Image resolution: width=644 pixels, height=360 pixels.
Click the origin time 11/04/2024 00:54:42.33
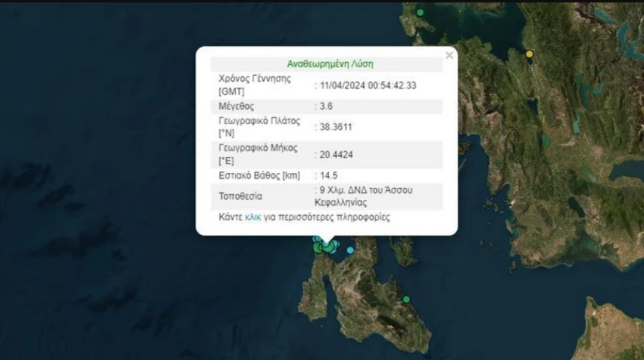click(x=368, y=86)
